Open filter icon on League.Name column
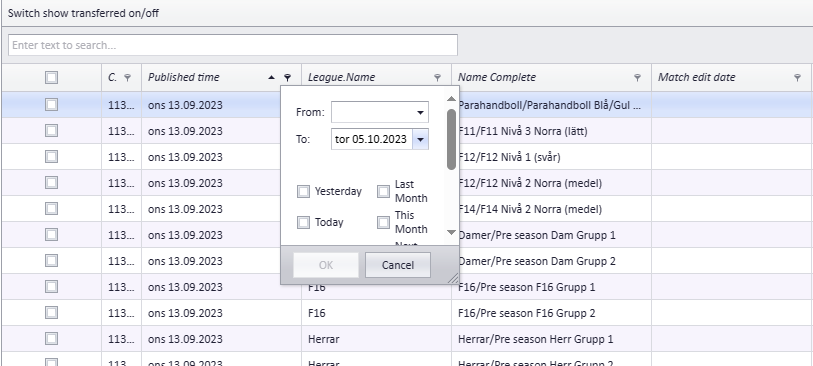 437,78
